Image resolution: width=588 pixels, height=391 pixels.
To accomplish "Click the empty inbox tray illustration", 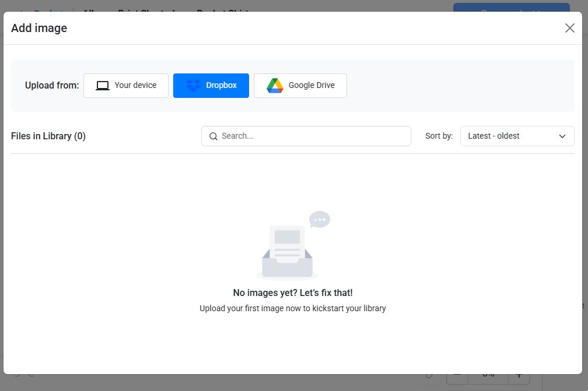I will [x=287, y=266].
